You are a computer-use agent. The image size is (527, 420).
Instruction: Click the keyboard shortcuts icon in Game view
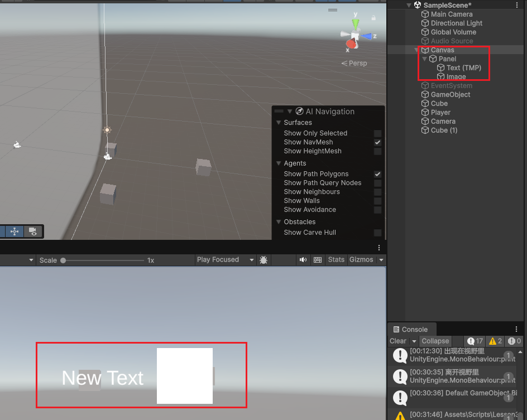point(318,260)
